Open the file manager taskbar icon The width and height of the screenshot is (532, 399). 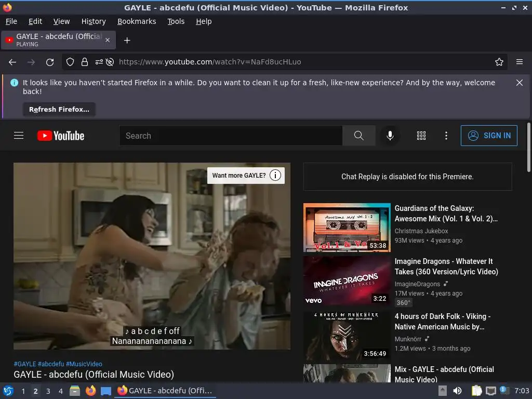click(75, 391)
